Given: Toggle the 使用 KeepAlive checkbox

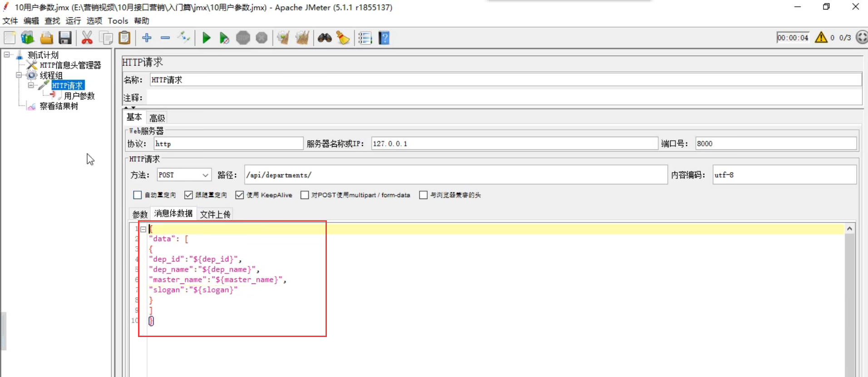Looking at the screenshot, I should pos(240,195).
